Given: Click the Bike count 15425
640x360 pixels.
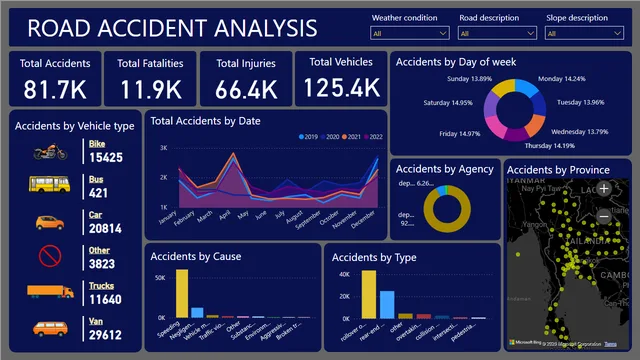Looking at the screenshot, I should click(106, 158).
